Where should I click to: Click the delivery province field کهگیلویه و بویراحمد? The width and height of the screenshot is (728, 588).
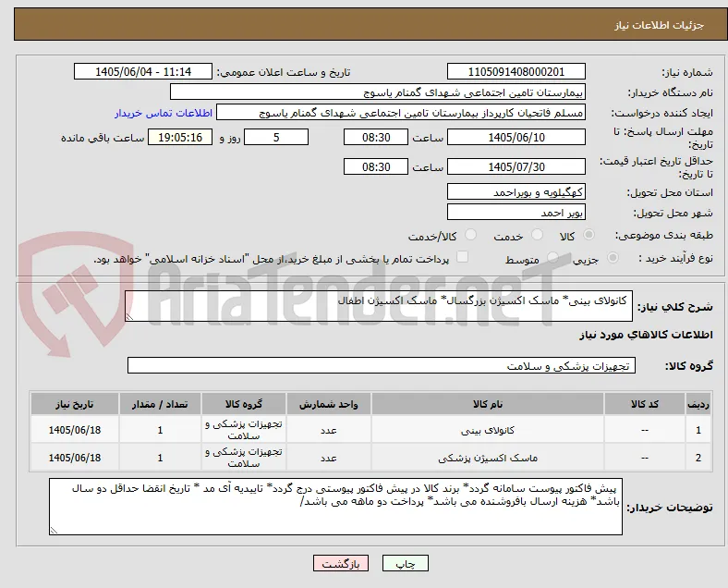click(x=516, y=191)
